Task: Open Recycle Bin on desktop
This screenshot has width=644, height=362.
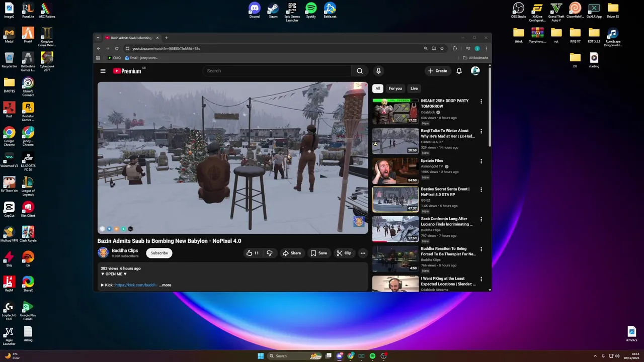Action: click(9, 60)
